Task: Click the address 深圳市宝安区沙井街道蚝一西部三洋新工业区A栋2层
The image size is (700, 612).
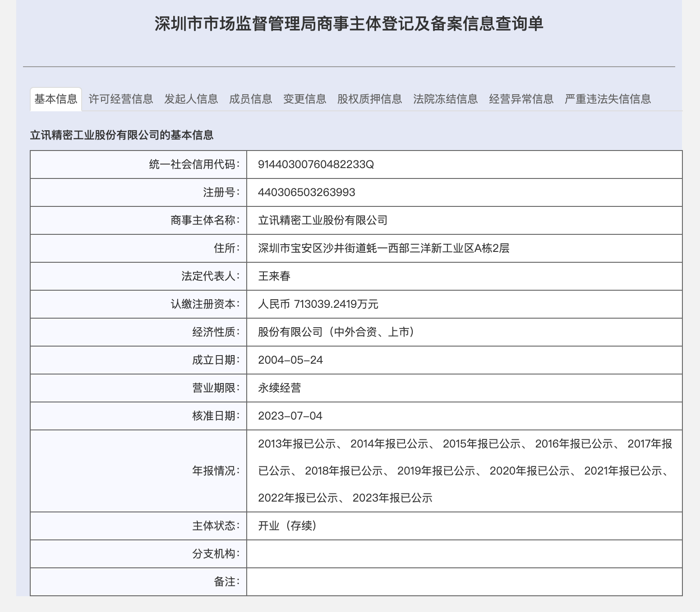Action: pos(384,248)
